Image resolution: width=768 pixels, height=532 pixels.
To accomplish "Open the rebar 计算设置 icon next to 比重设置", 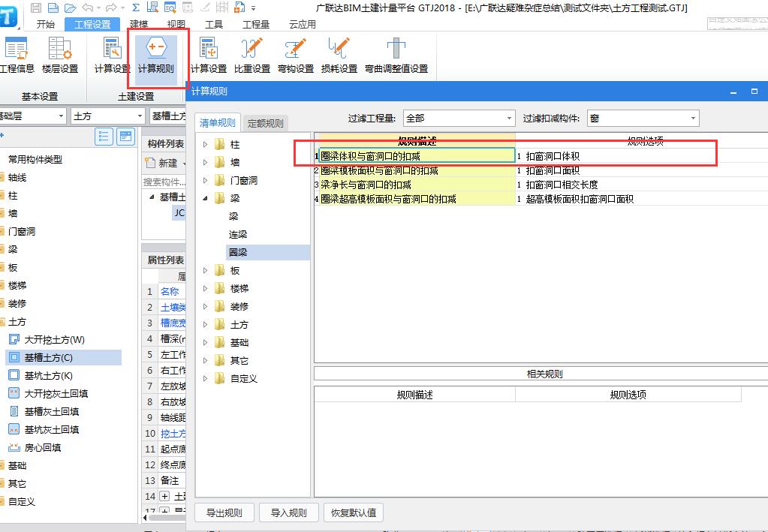I will coord(209,55).
